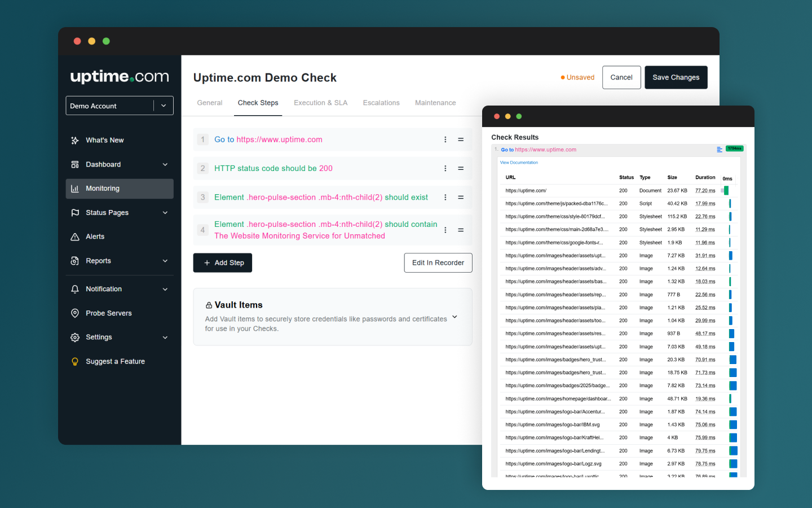812x508 pixels.
Task: Click the logo-bar/IBM.svg URL row
Action: click(x=619, y=425)
